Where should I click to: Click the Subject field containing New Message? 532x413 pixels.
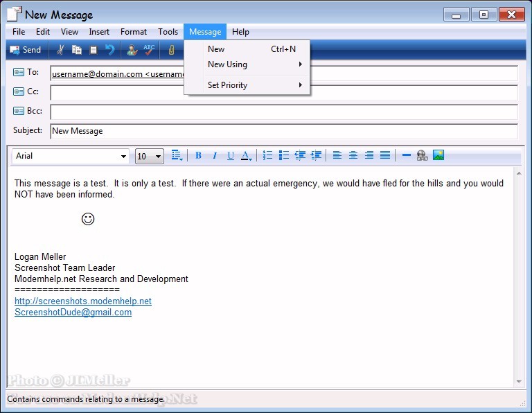tap(284, 132)
